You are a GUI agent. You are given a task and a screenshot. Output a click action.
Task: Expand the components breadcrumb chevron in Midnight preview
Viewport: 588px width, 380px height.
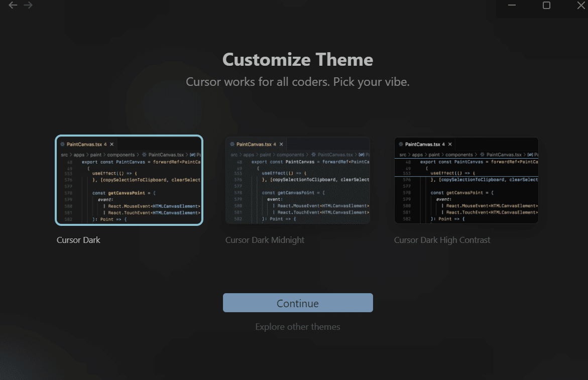(x=308, y=155)
